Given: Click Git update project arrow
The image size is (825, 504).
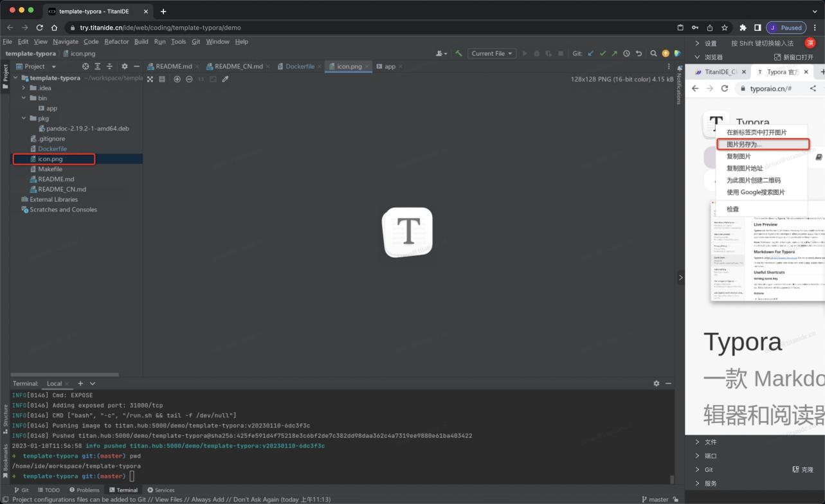Looking at the screenshot, I should [x=591, y=53].
